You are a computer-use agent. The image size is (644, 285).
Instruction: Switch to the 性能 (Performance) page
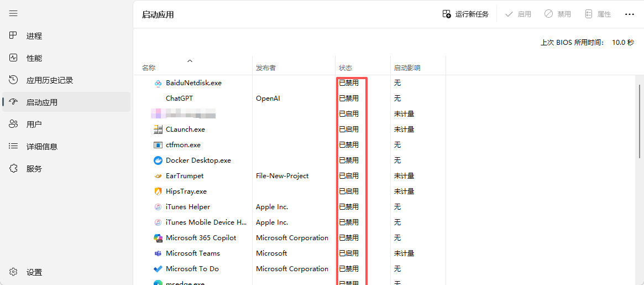tap(34, 58)
